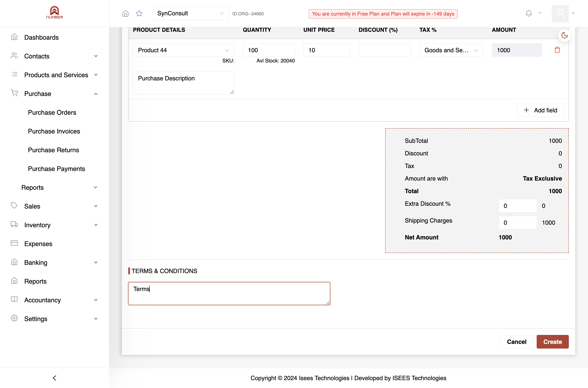The image size is (588, 388).
Task: Open Purchase Invoices page
Action: coord(54,131)
